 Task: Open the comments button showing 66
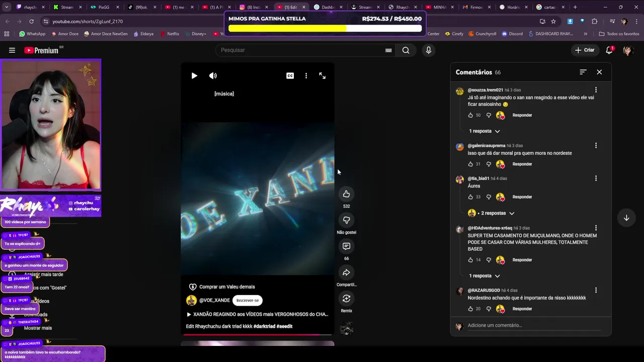pyautogui.click(x=346, y=246)
